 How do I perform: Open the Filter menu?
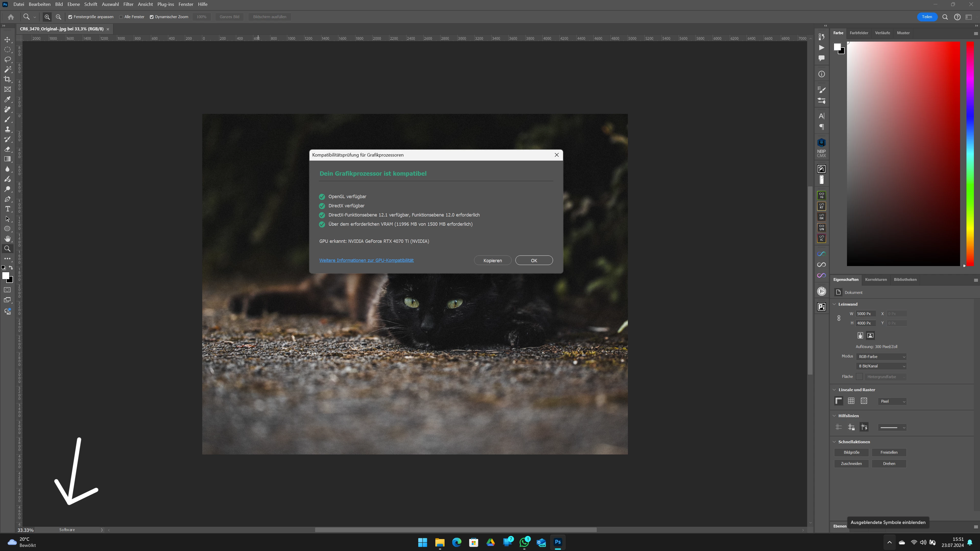[128, 4]
